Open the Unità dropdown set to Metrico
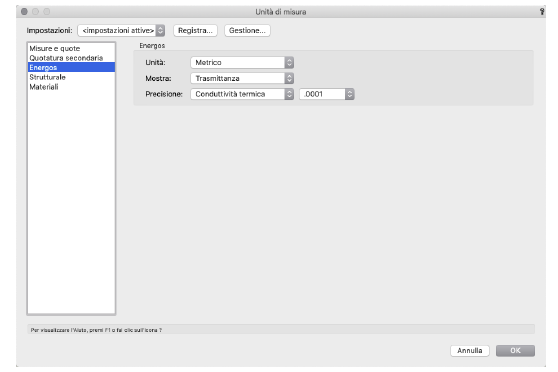The image size is (558, 372). pos(242,62)
